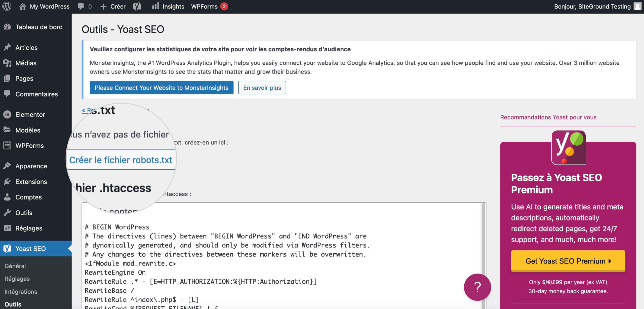
Task: Open Yoast SEO Réglages submenu item
Action: click(x=17, y=279)
